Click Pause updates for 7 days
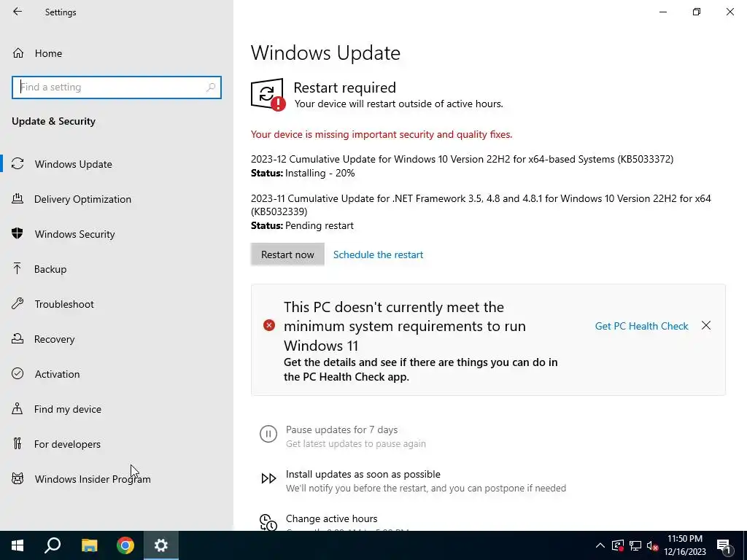The image size is (747, 560). pyautogui.click(x=341, y=429)
